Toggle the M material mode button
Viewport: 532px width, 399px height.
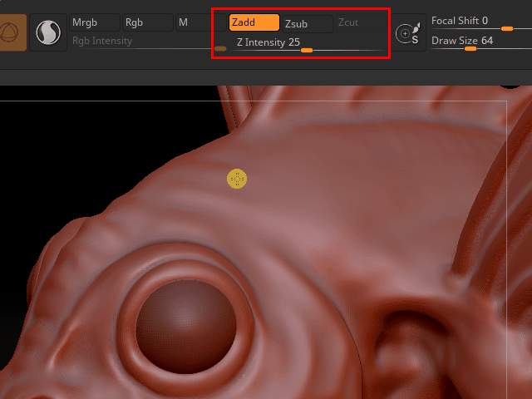coord(192,22)
